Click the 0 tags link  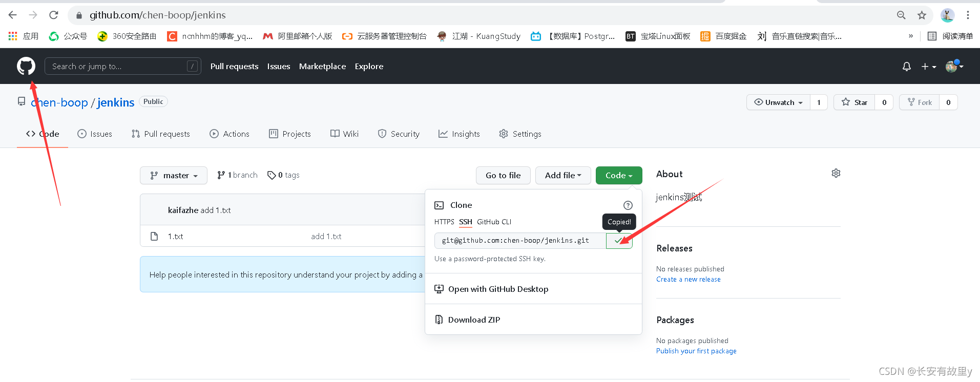click(283, 175)
